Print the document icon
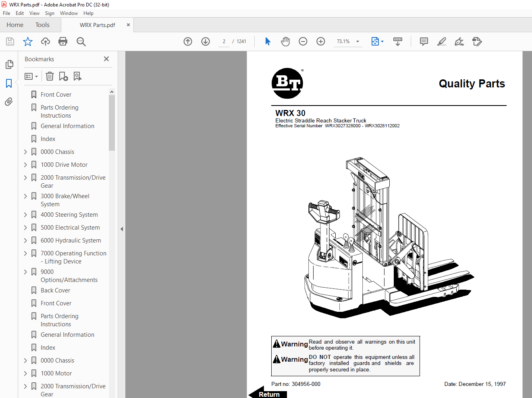Image resolution: width=532 pixels, height=398 pixels. pos(63,41)
